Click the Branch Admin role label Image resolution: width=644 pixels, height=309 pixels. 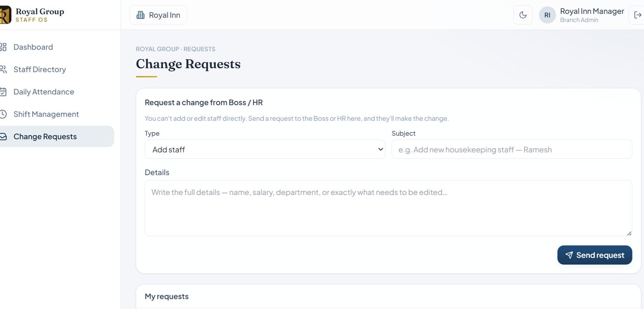point(579,20)
